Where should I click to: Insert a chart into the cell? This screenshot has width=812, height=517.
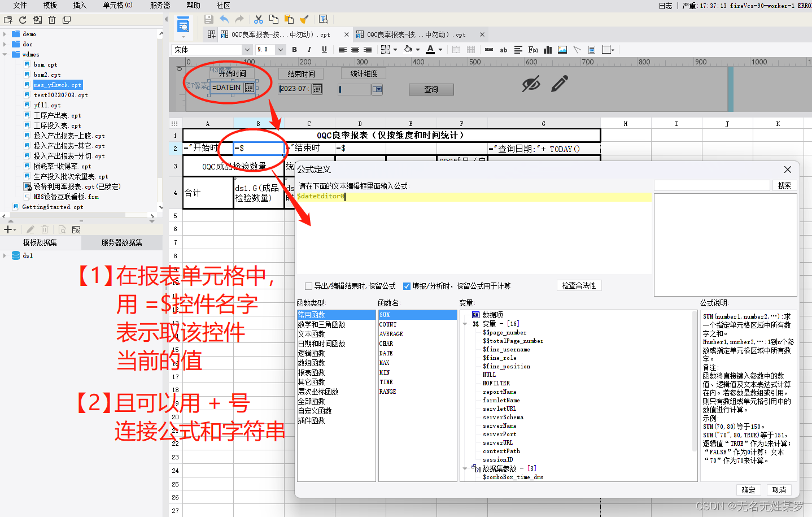click(x=548, y=50)
